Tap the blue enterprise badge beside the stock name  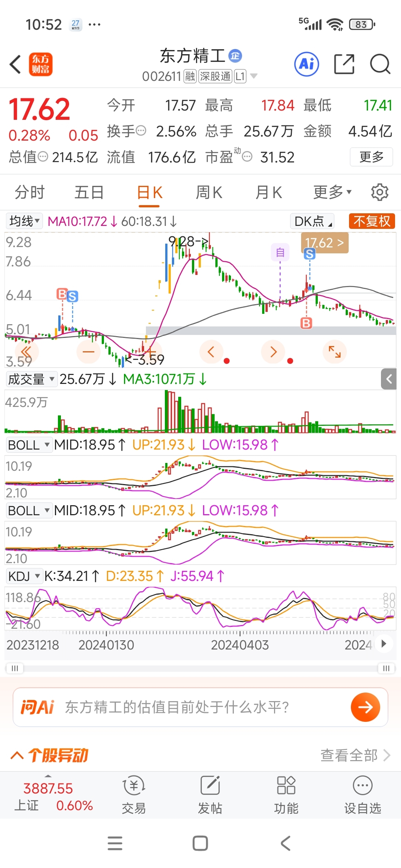click(x=235, y=56)
